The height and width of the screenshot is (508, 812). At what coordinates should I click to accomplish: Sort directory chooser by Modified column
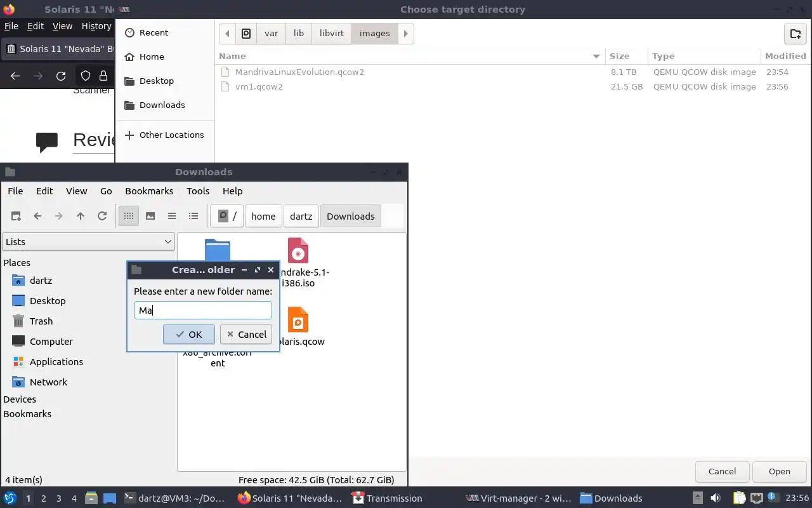click(786, 56)
